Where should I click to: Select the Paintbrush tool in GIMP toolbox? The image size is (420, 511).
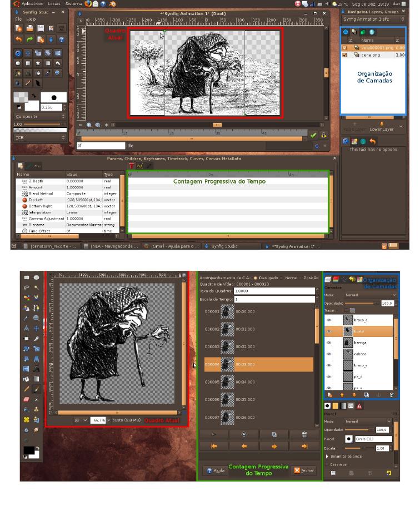[x=37, y=389]
